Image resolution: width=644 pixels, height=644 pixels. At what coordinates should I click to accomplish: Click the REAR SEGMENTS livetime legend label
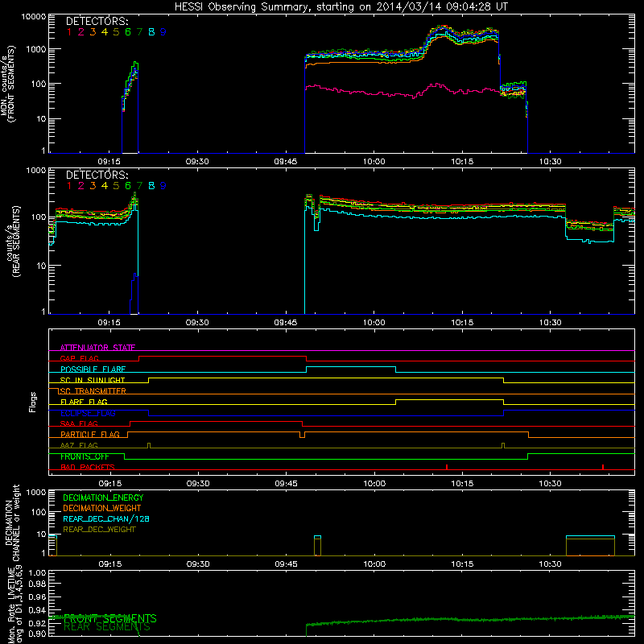(x=107, y=627)
